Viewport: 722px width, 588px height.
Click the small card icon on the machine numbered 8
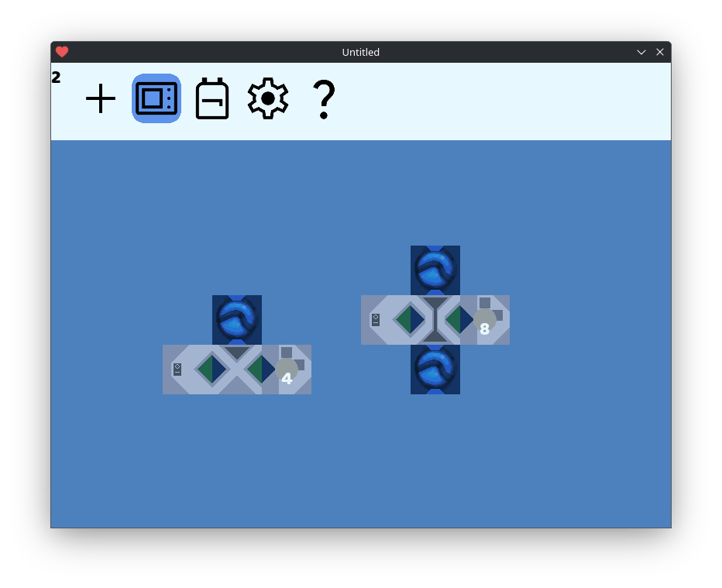tap(376, 319)
